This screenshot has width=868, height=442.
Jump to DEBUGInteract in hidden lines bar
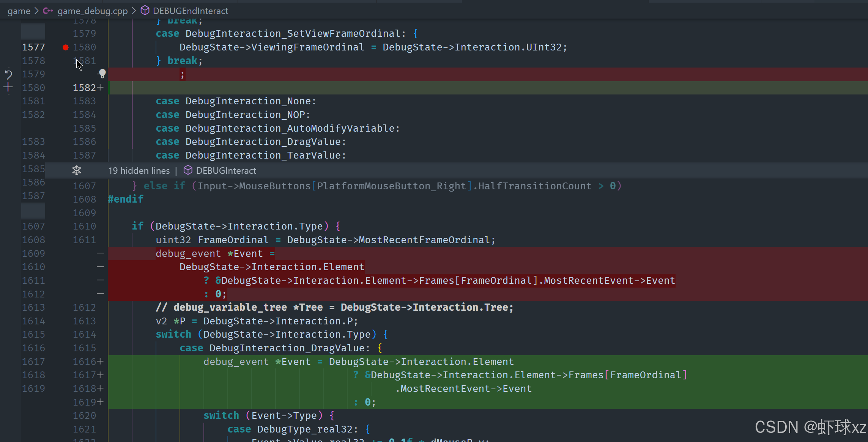click(x=226, y=171)
